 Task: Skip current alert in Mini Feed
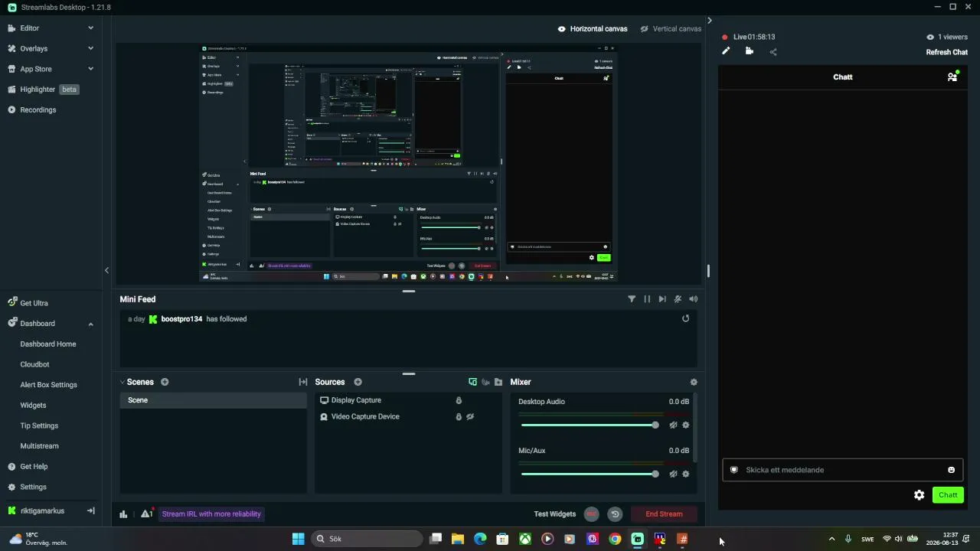[662, 299]
